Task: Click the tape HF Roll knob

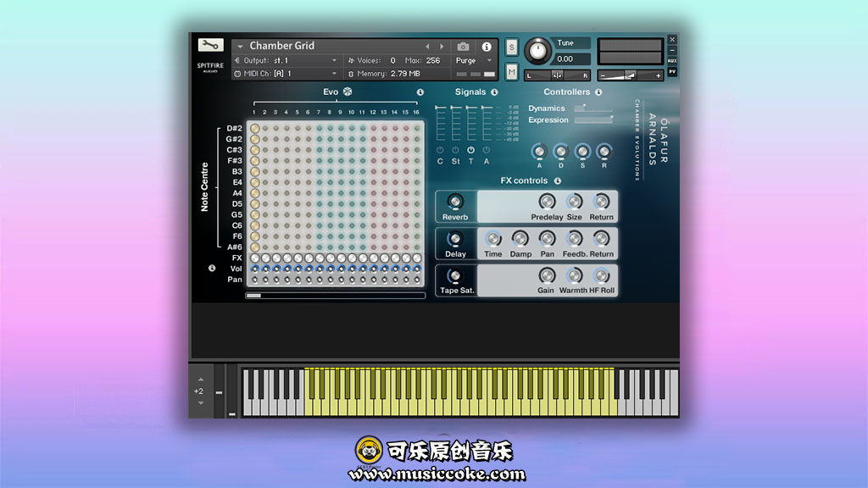Action: click(x=601, y=275)
